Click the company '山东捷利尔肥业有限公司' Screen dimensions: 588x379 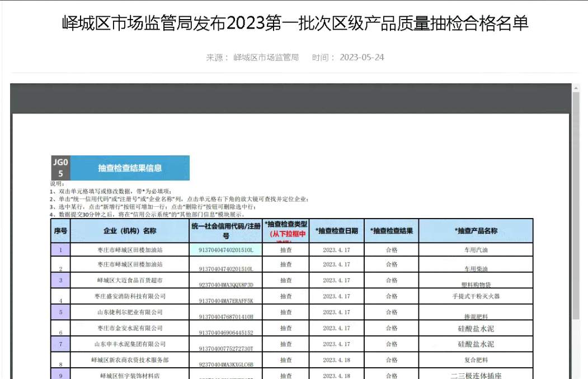click(130, 312)
